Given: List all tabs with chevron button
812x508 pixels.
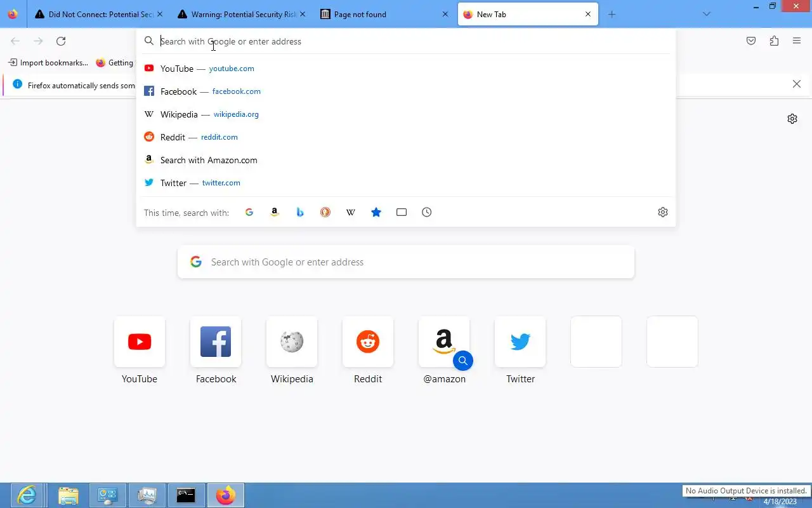Looking at the screenshot, I should click(707, 14).
